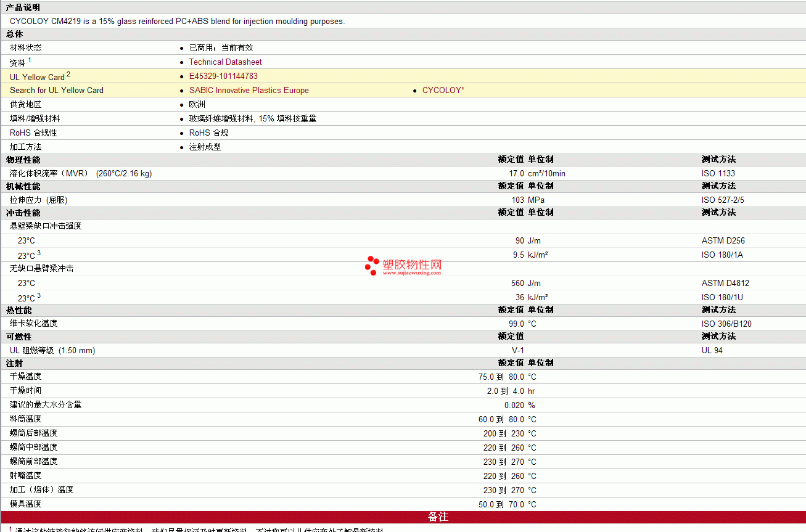Open the CYCOLOY* search link
This screenshot has width=806, height=532.
pyautogui.click(x=443, y=90)
